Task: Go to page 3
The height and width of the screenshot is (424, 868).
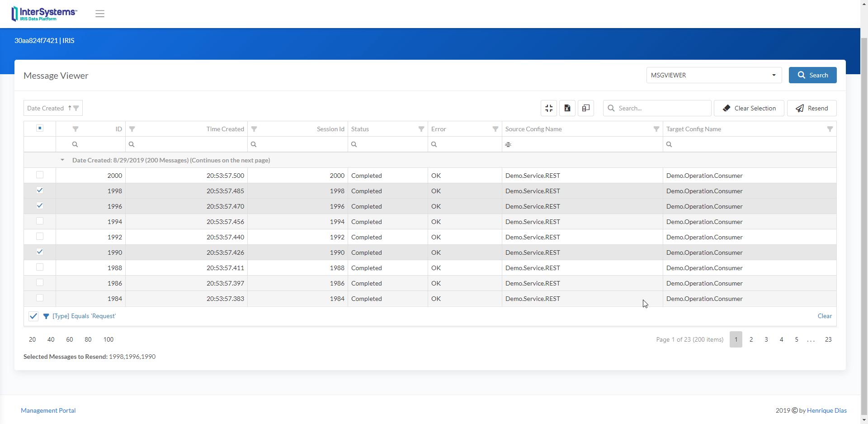Action: tap(766, 339)
